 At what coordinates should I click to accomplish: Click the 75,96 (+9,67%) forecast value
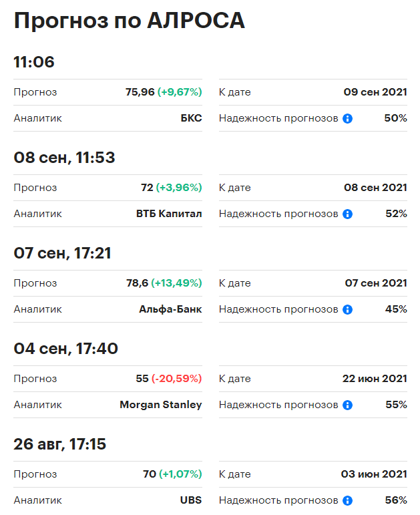coord(164,92)
